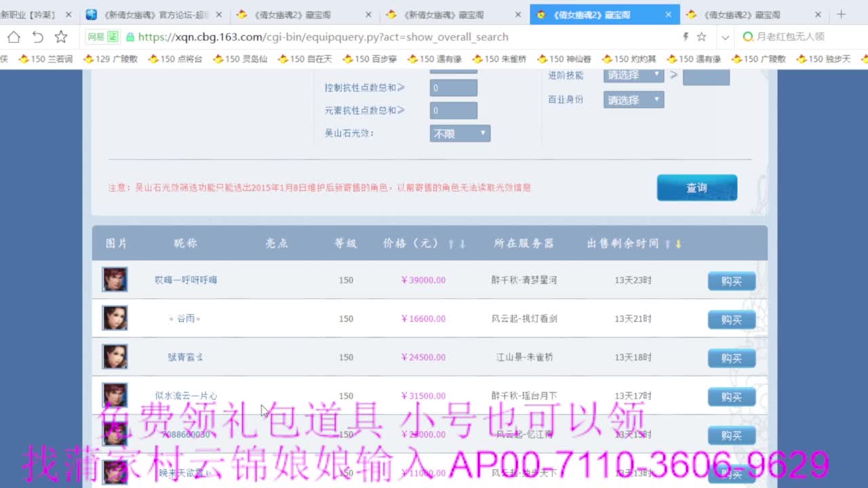This screenshot has width=868, height=488.
Task: Click 购买 for the 哎嘿一呼呀呼嘿 listing
Action: click(x=731, y=280)
